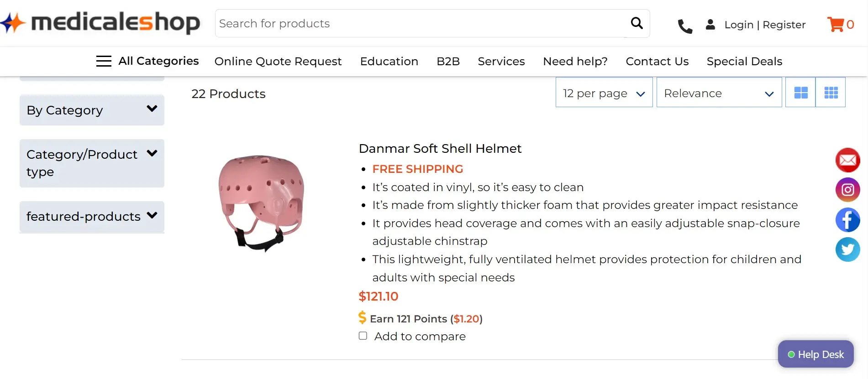The width and height of the screenshot is (868, 379).
Task: Open the hamburger All Categories menu
Action: click(104, 61)
